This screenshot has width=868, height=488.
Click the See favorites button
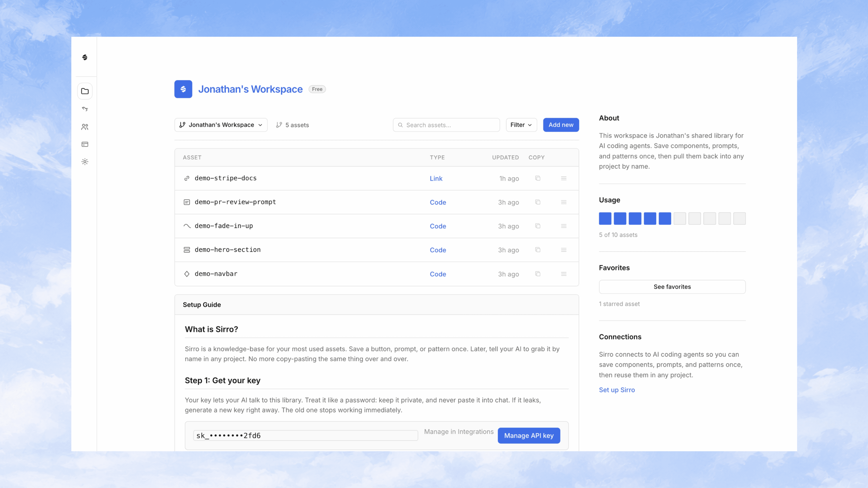click(x=672, y=287)
